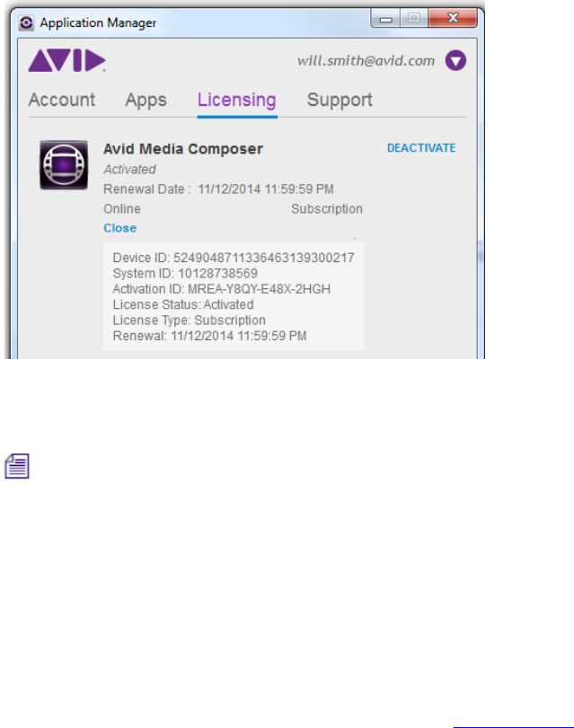The width and height of the screenshot is (574, 728).
Task: Close the Application Manager window
Action: [453, 19]
